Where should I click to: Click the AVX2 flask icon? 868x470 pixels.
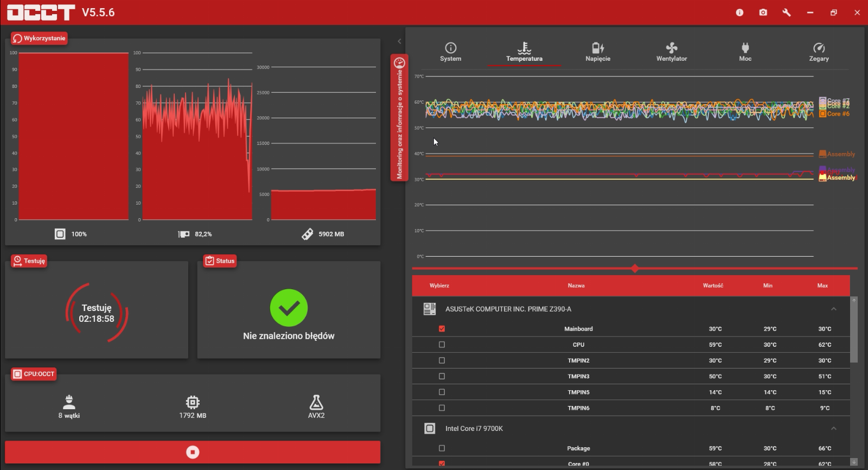coord(316,402)
